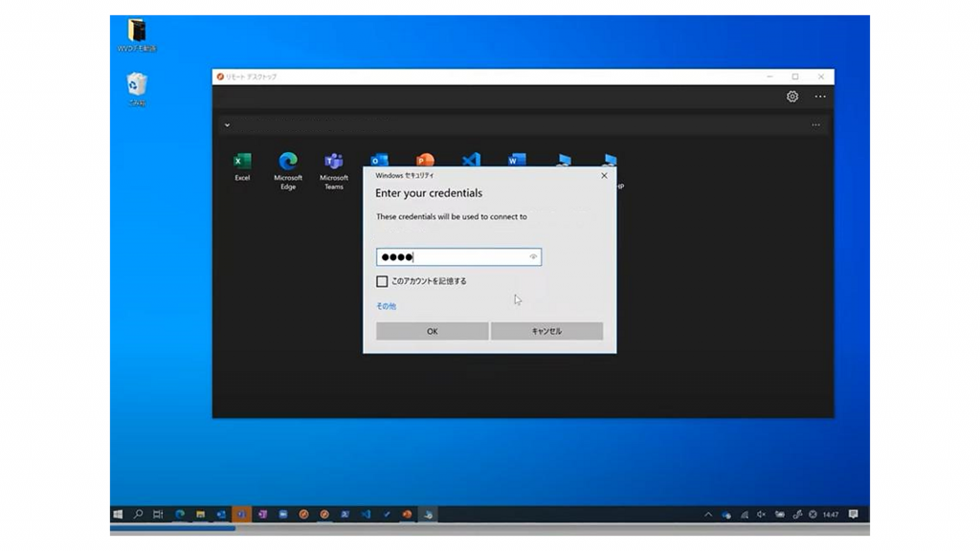The image size is (980, 551).
Task: Open the Recycle Bin on desktop
Action: [x=137, y=86]
